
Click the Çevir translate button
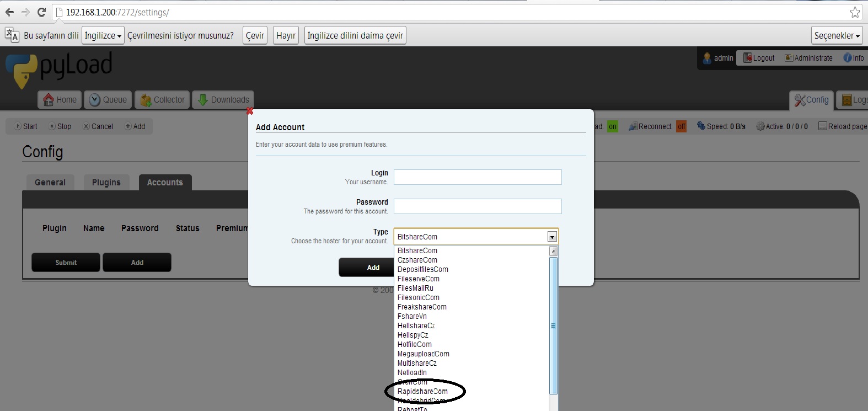click(255, 35)
